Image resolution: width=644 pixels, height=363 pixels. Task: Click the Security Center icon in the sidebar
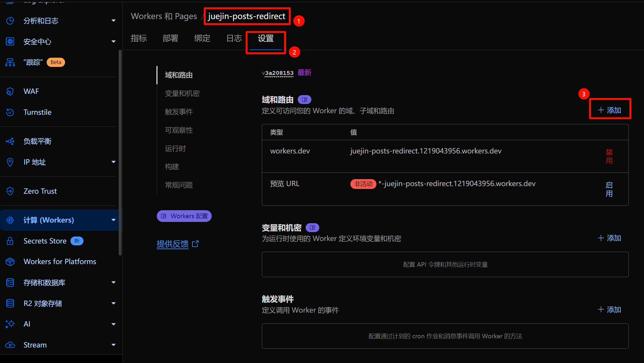pos(10,42)
